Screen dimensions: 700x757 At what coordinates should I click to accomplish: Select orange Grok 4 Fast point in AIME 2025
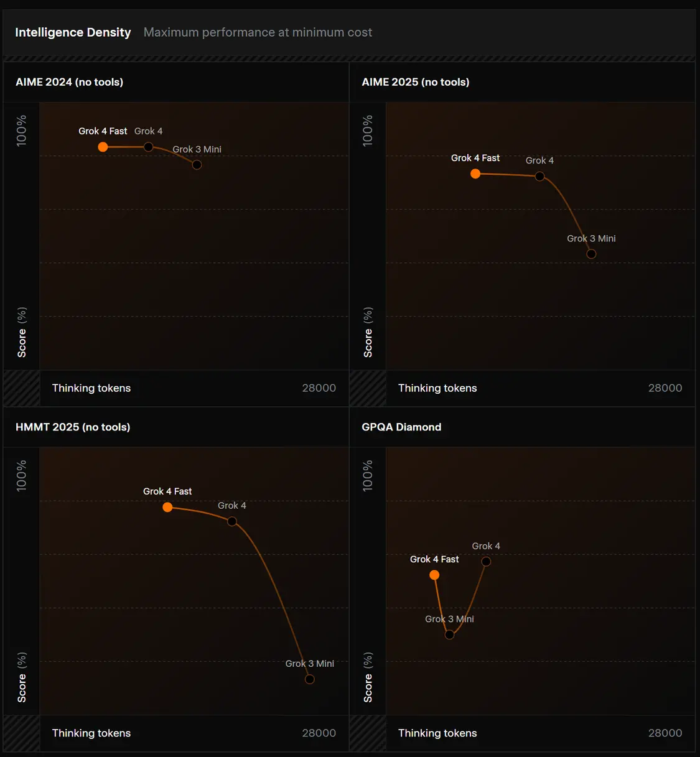tap(475, 174)
